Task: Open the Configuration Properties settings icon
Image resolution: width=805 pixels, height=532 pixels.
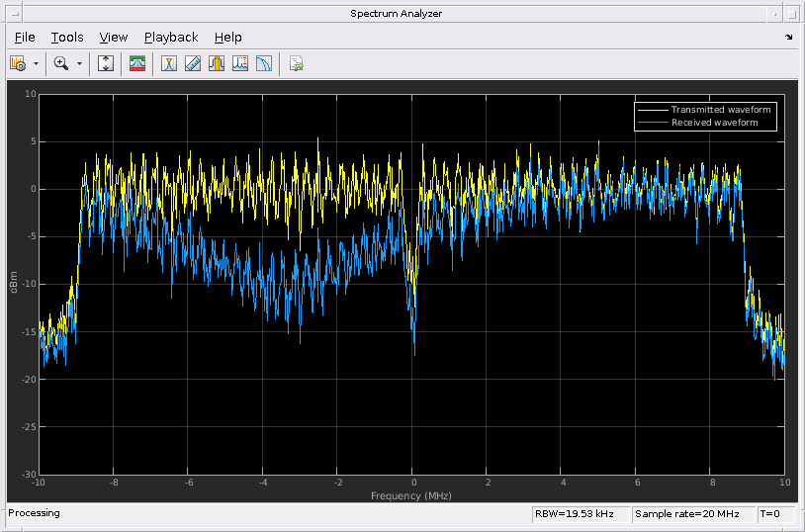Action: click(17, 63)
